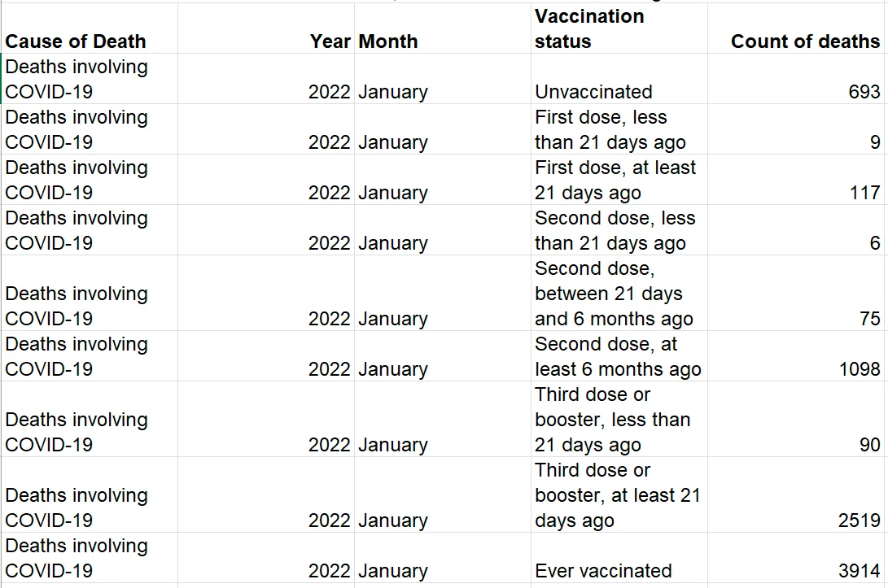Click the cell with count 1098
Screen dimensions: 888x588
(796, 356)
